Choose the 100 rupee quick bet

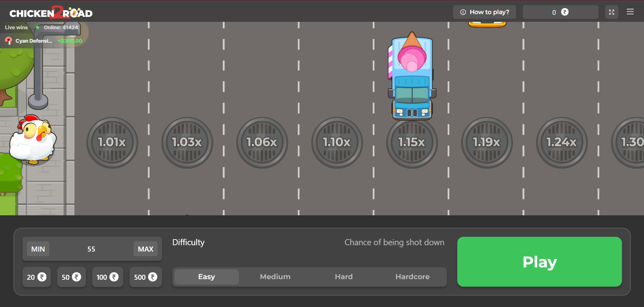(107, 277)
